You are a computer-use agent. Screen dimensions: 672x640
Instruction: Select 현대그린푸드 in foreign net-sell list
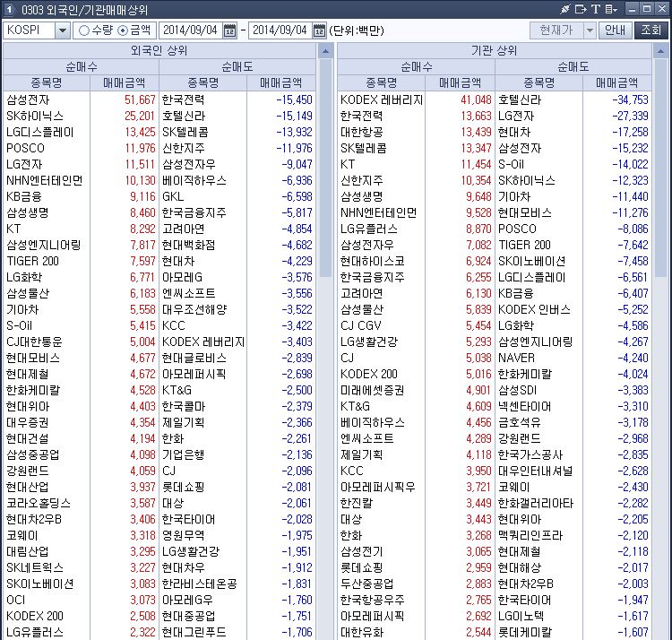[x=194, y=632]
